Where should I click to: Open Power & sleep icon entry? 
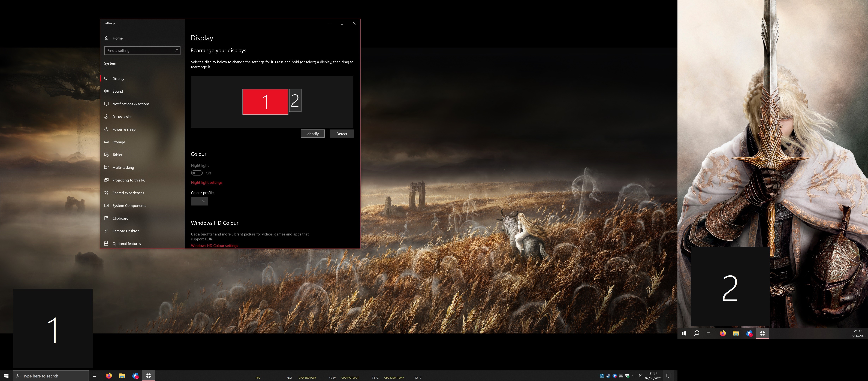107,129
